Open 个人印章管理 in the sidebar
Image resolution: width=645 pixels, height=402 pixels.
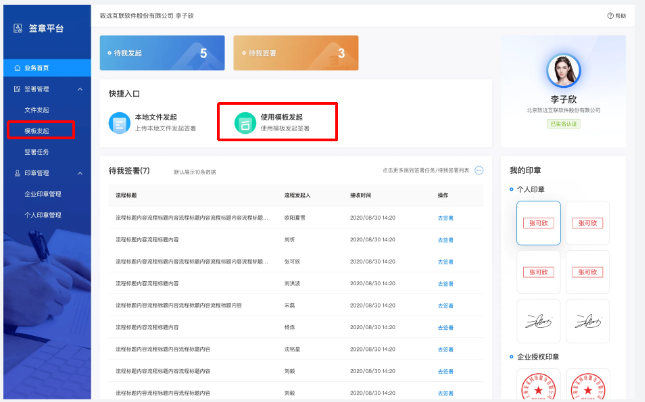[x=43, y=215]
